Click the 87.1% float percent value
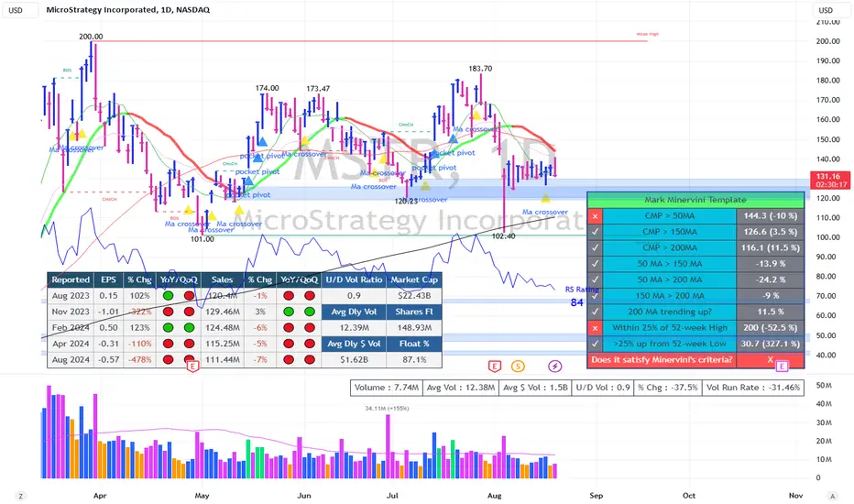Screen dimensions: 854x504 click(414, 359)
